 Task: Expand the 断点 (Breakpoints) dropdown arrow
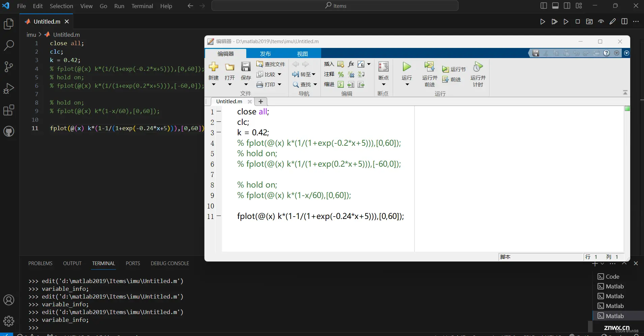[384, 85]
